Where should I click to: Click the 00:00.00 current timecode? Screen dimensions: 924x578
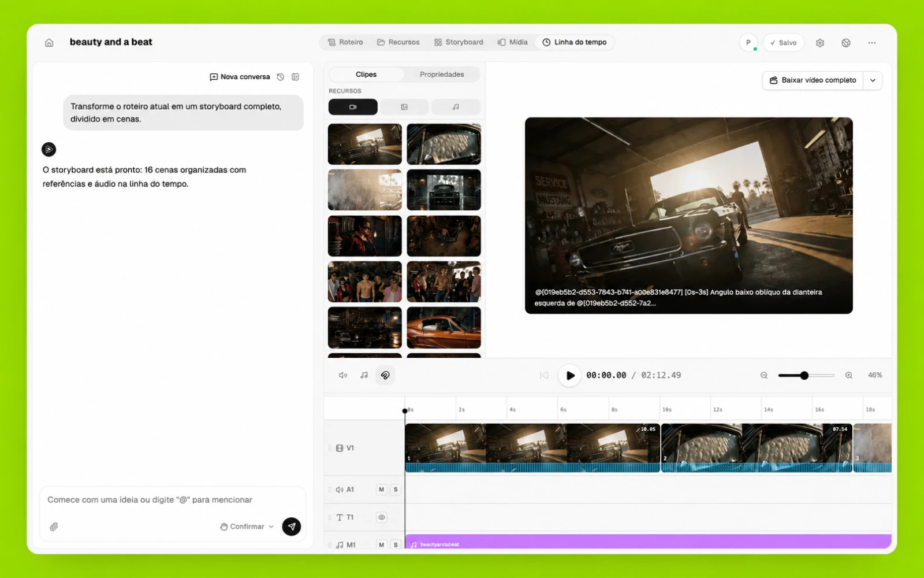click(x=606, y=375)
